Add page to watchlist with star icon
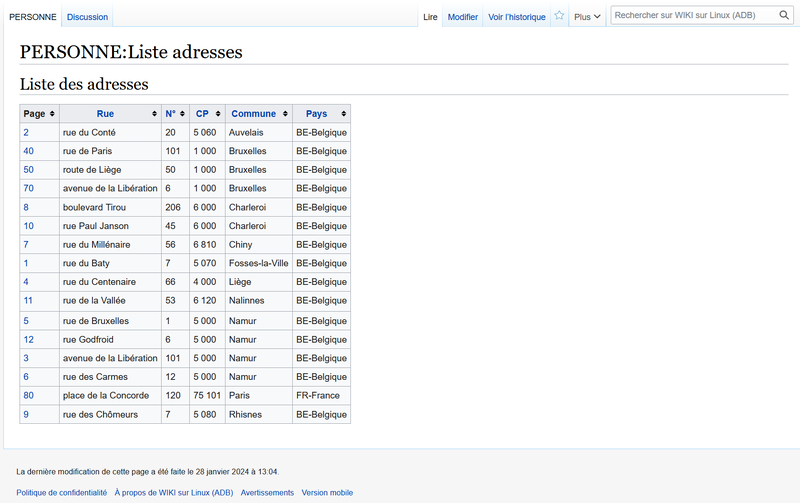 [x=559, y=15]
